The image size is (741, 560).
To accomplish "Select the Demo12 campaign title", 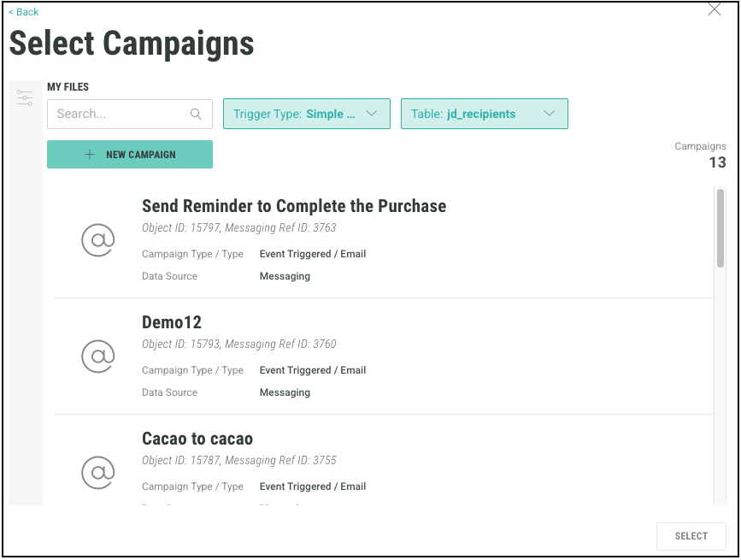I will point(172,322).
